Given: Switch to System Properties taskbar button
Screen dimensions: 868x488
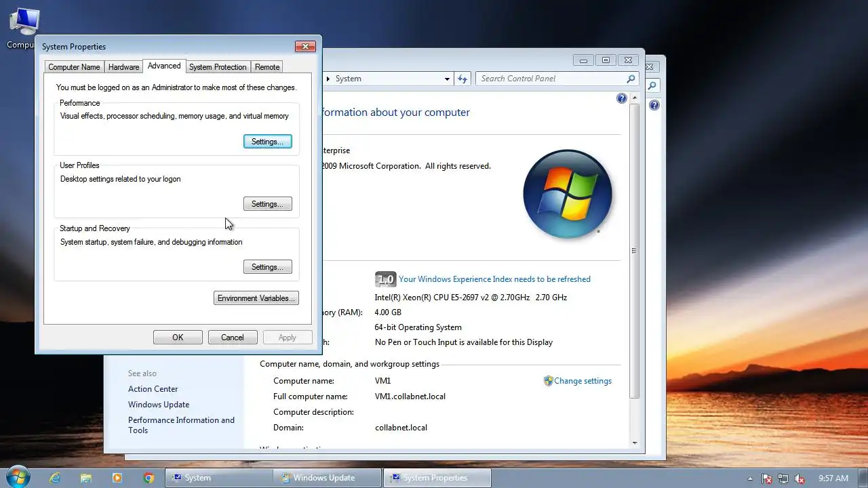Looking at the screenshot, I should click(437, 478).
